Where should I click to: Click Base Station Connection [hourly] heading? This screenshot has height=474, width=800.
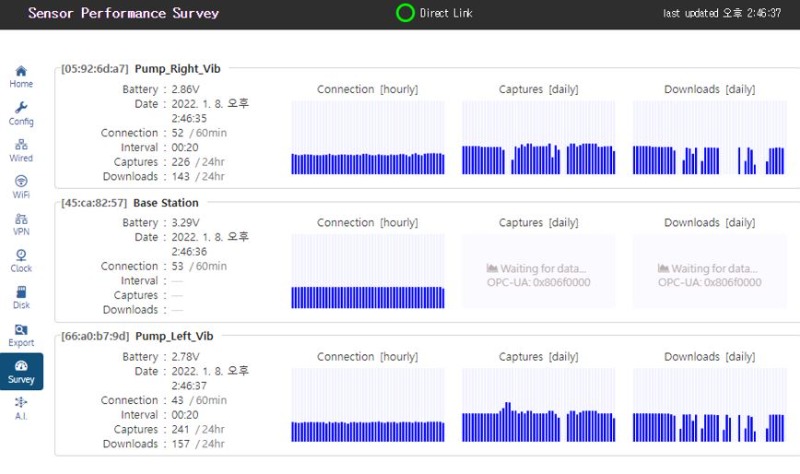click(367, 223)
